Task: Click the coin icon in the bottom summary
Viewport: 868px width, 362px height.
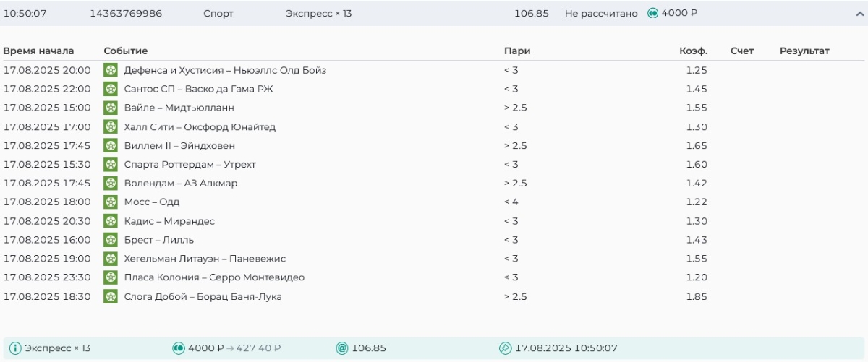Action: (x=179, y=348)
